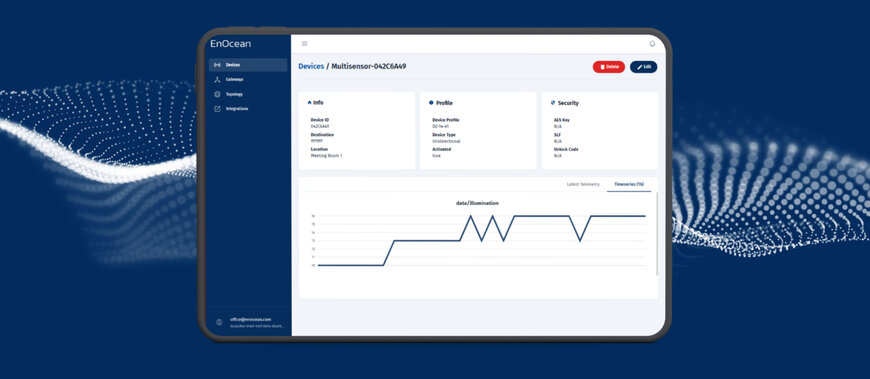870x379 pixels.
Task: Select the Timeseries tab
Action: pos(629,184)
